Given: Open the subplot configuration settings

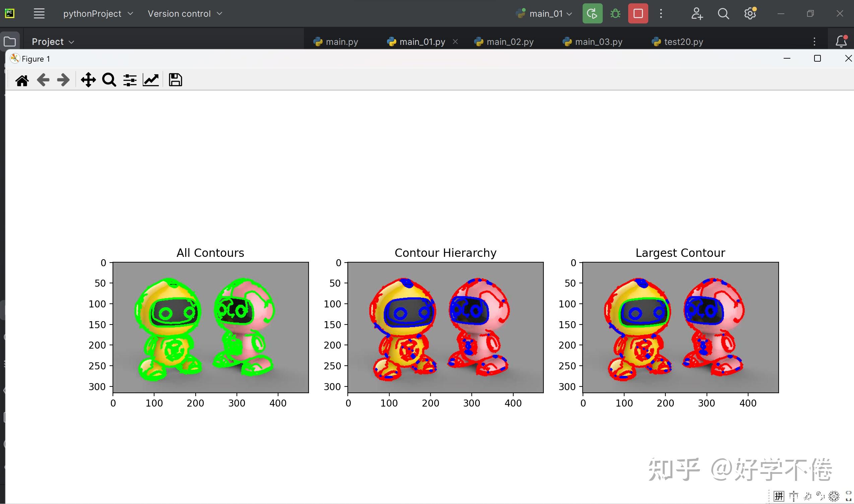Looking at the screenshot, I should click(x=130, y=79).
